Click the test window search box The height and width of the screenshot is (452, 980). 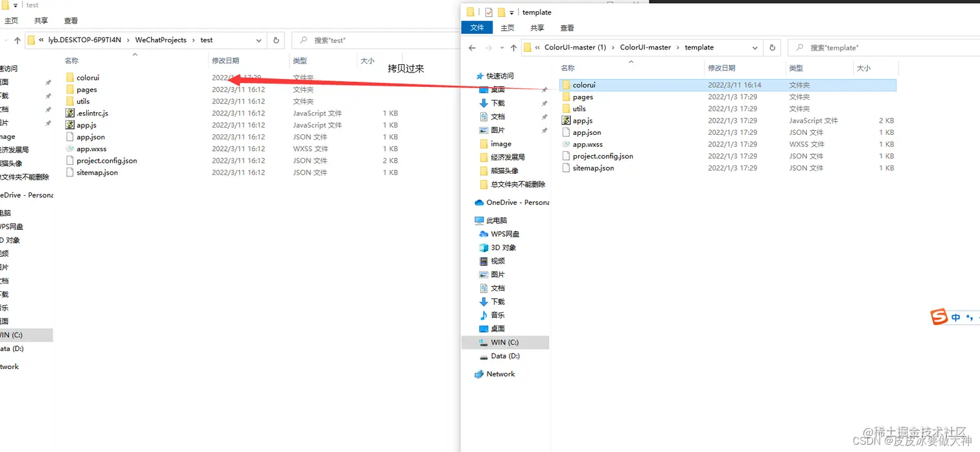[376, 40]
